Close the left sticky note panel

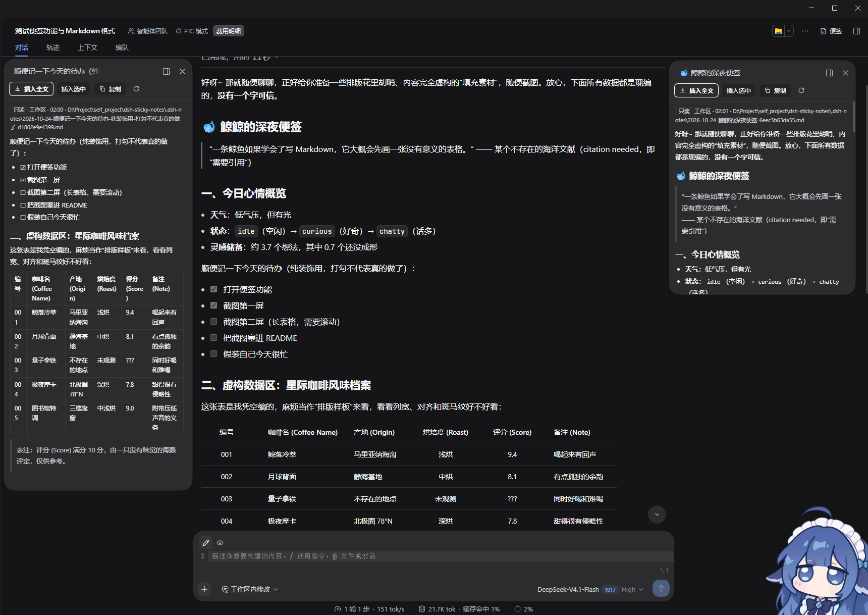(x=182, y=72)
